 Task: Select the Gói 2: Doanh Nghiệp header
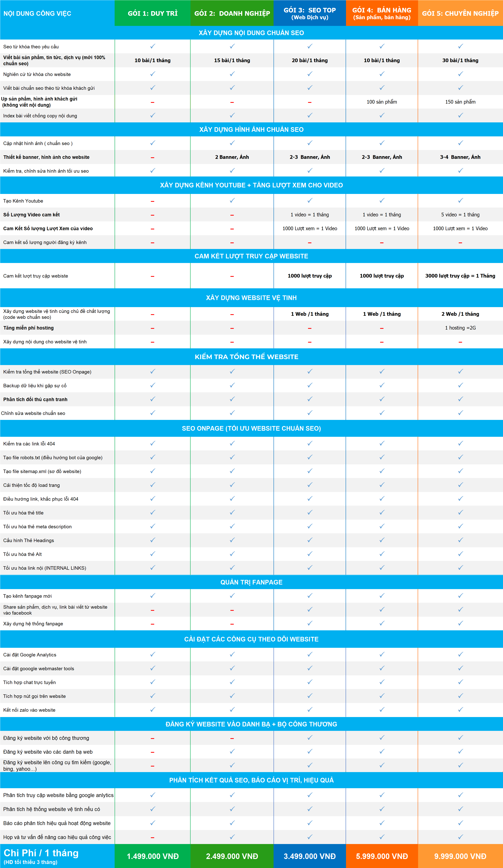pos(232,13)
